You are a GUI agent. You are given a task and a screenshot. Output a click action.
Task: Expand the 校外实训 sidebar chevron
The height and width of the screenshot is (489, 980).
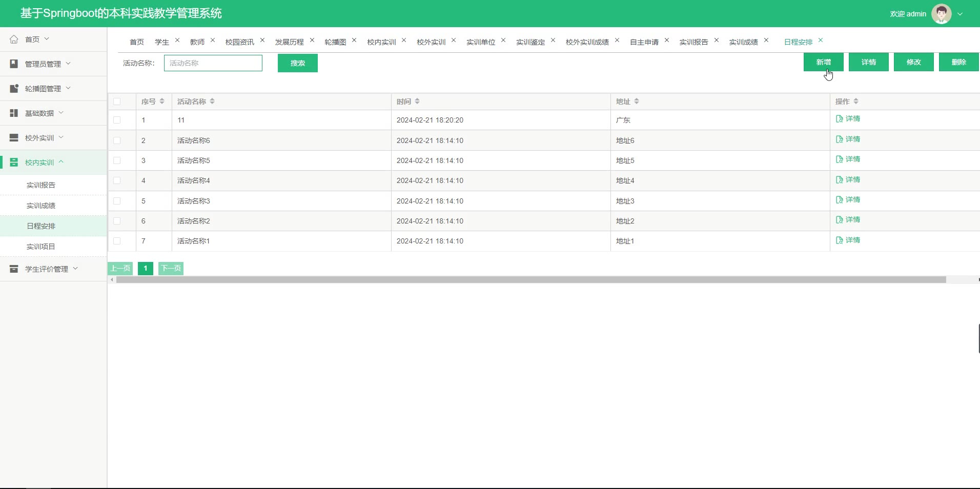point(61,137)
